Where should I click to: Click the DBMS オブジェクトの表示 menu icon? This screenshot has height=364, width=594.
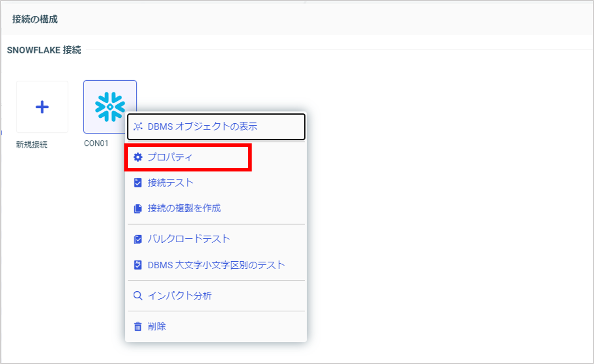coord(138,127)
